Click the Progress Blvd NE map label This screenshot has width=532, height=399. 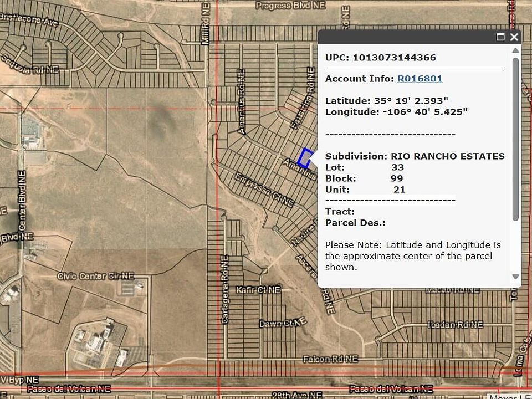290,6
